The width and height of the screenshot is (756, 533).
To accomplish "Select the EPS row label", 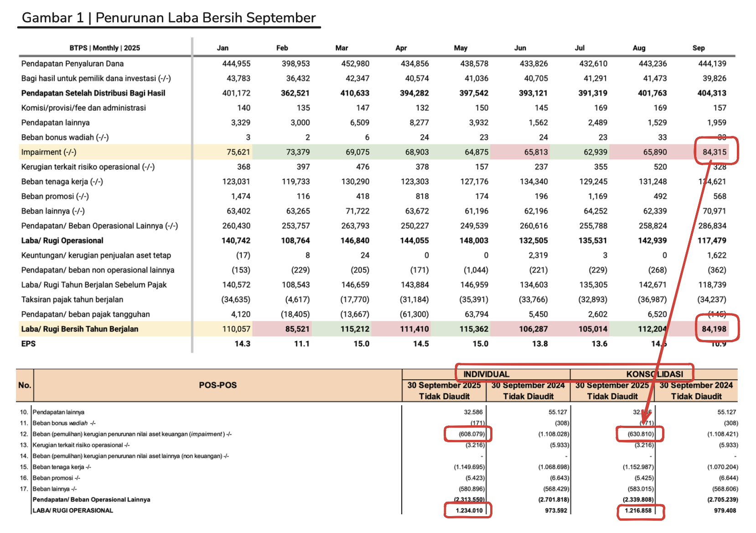I will click(x=28, y=344).
